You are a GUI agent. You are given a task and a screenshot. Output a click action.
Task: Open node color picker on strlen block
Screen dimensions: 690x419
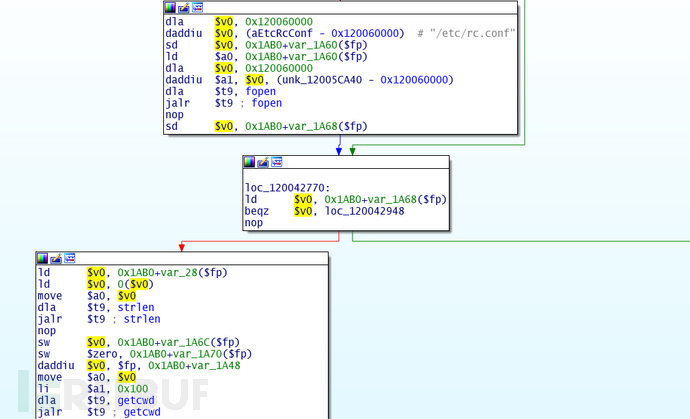[x=42, y=258]
